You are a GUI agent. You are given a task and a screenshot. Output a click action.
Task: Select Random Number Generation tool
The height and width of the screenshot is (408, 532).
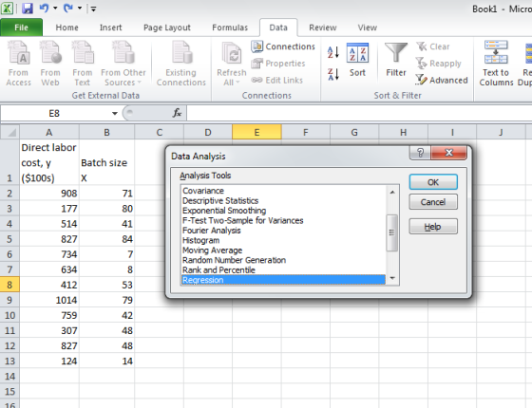[283, 260]
